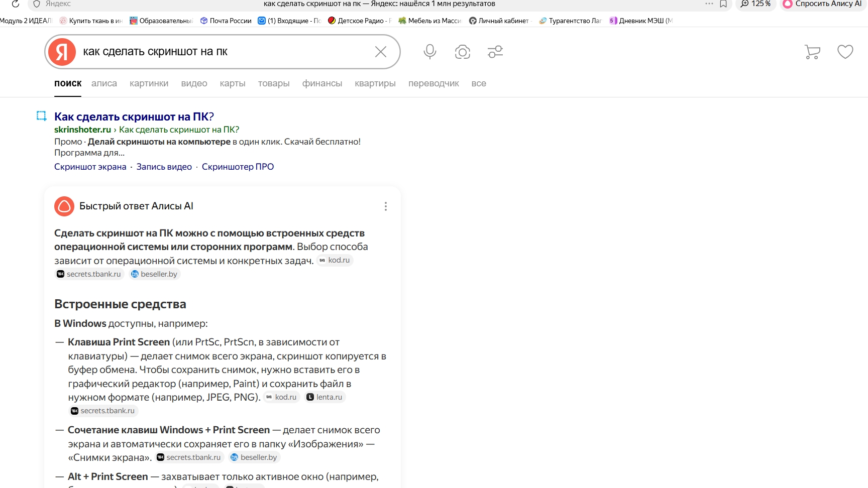Open the 'Почта России' bookmark
Image resolution: width=868 pixels, height=488 pixels.
tap(226, 21)
